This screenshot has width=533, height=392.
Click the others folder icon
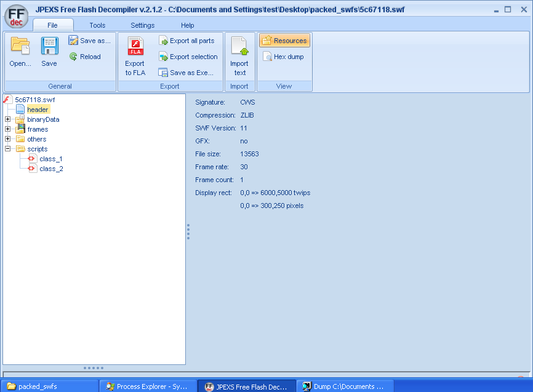coord(20,138)
